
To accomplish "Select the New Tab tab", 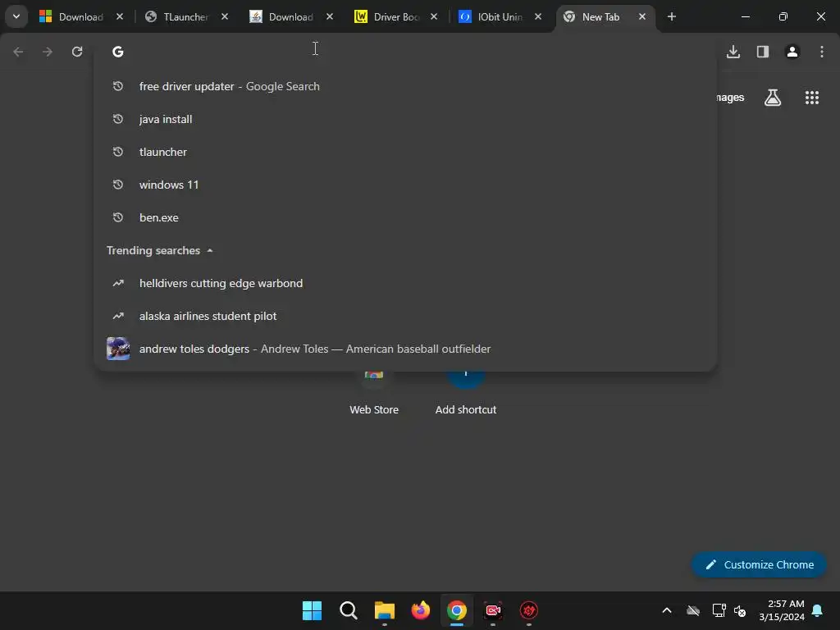I will click(x=600, y=16).
